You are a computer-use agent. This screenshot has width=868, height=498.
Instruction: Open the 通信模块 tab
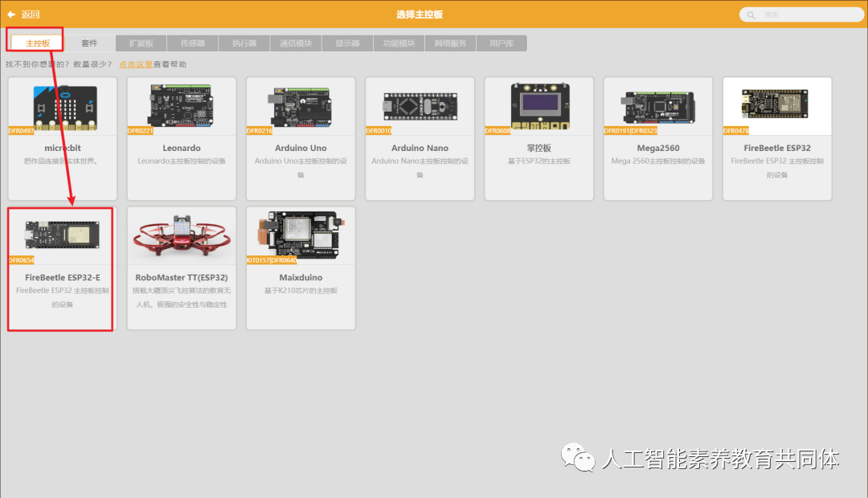pos(296,43)
